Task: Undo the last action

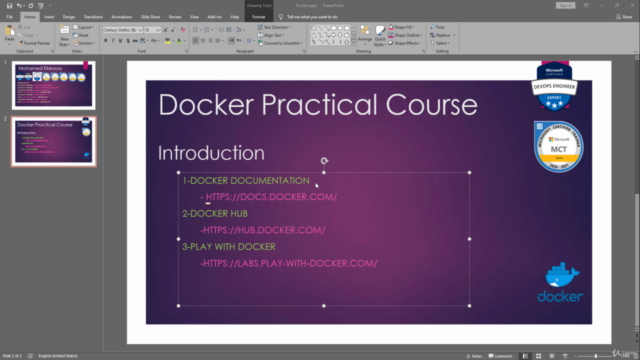Action: pos(19,6)
